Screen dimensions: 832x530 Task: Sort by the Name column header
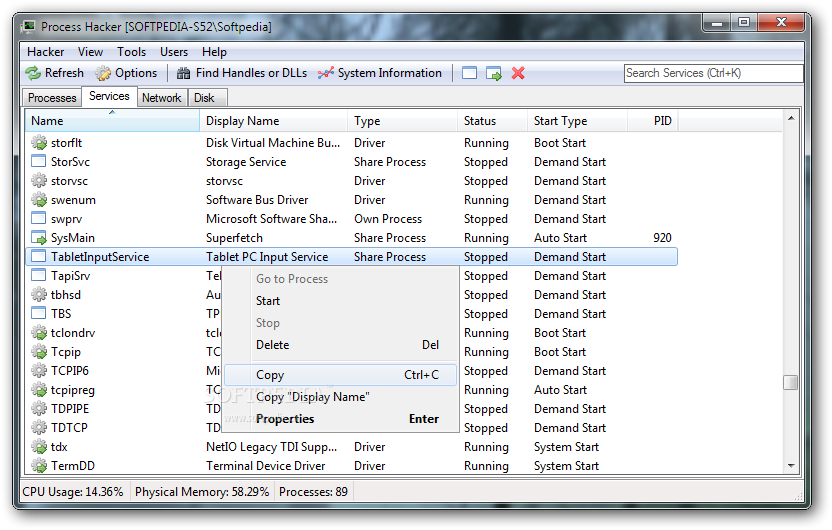click(x=112, y=121)
